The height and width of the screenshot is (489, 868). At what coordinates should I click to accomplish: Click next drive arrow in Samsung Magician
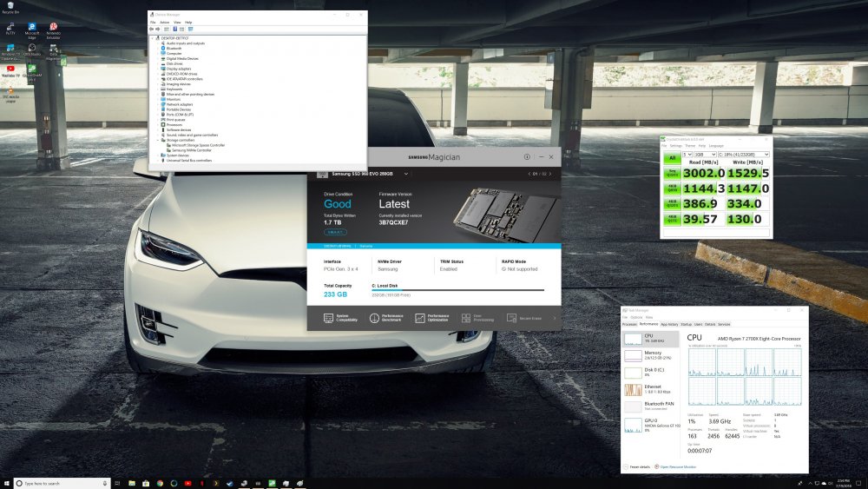[x=549, y=174]
